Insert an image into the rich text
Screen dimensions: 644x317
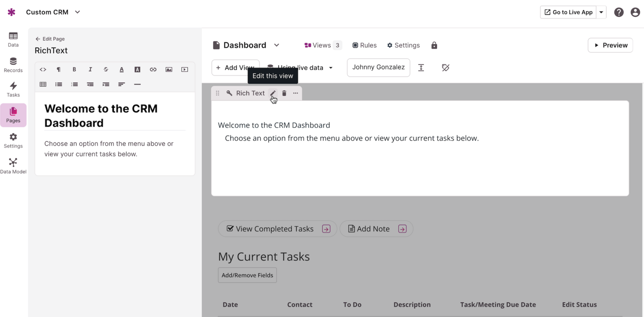click(169, 69)
